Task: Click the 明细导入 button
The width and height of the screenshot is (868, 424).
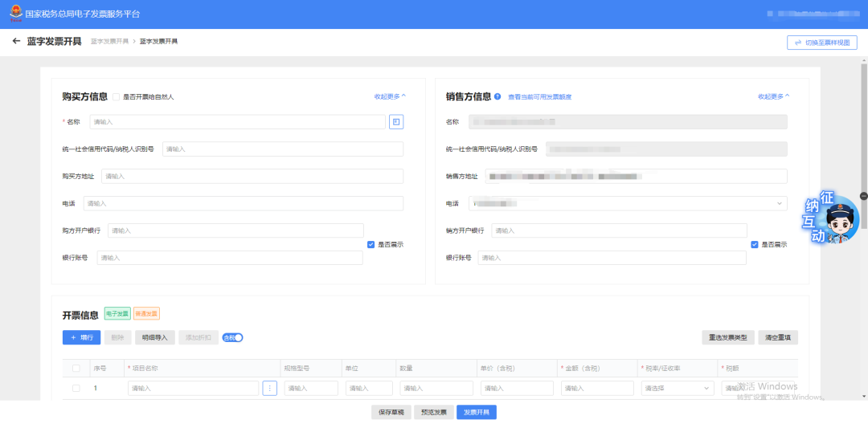Action: tap(154, 337)
